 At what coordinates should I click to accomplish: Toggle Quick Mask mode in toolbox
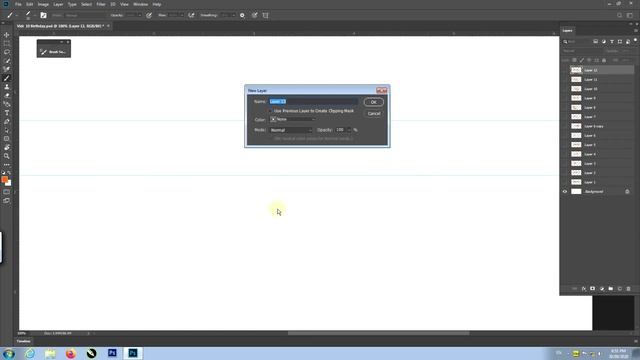(7, 192)
